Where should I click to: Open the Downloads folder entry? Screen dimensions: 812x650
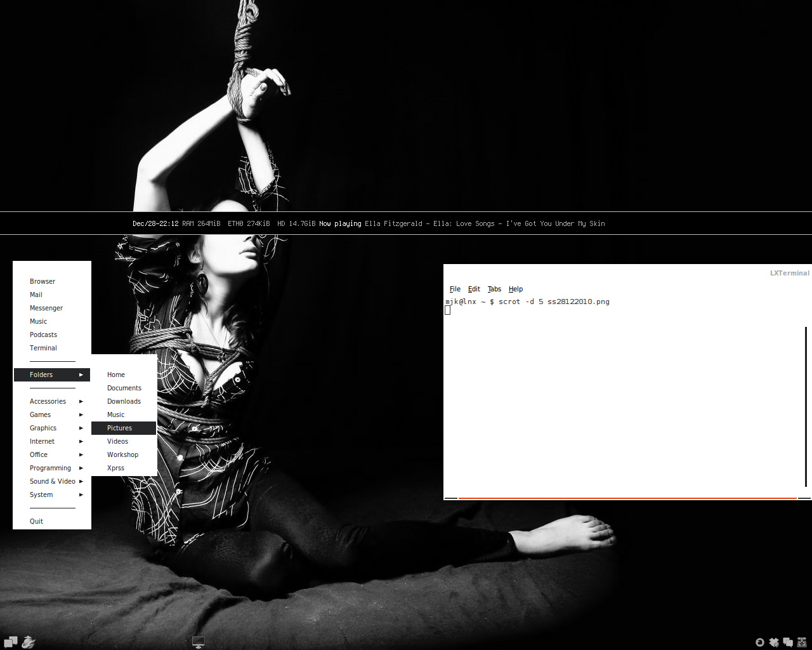point(124,401)
